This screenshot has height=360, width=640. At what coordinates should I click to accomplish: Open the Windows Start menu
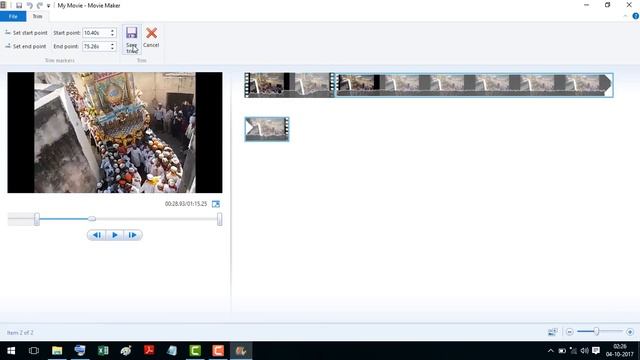11,351
